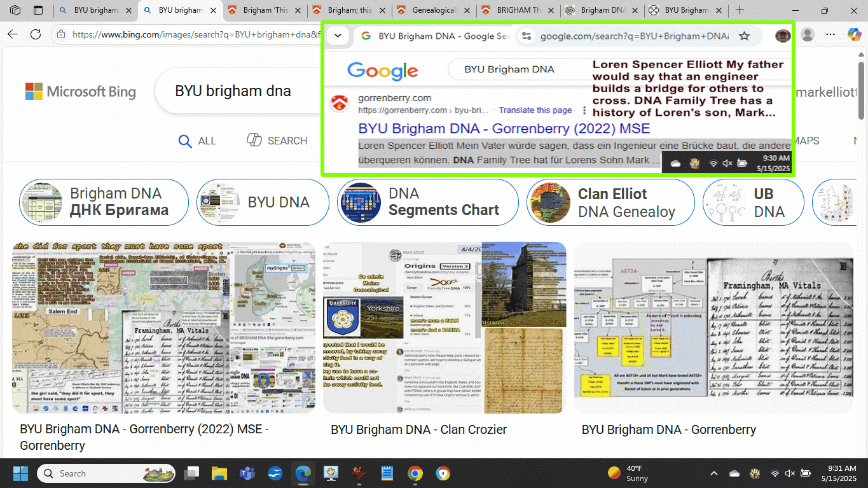The image size is (868, 488).
Task: Close the "Brigham; this" tab
Action: click(382, 10)
